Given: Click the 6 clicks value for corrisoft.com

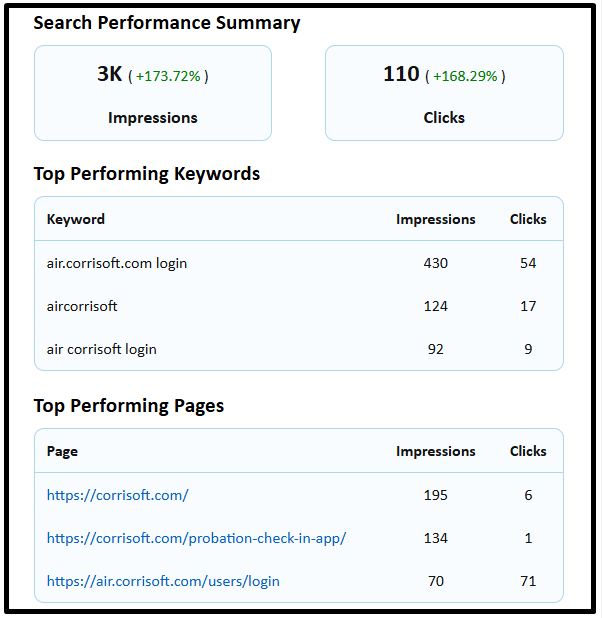Looking at the screenshot, I should point(528,495).
